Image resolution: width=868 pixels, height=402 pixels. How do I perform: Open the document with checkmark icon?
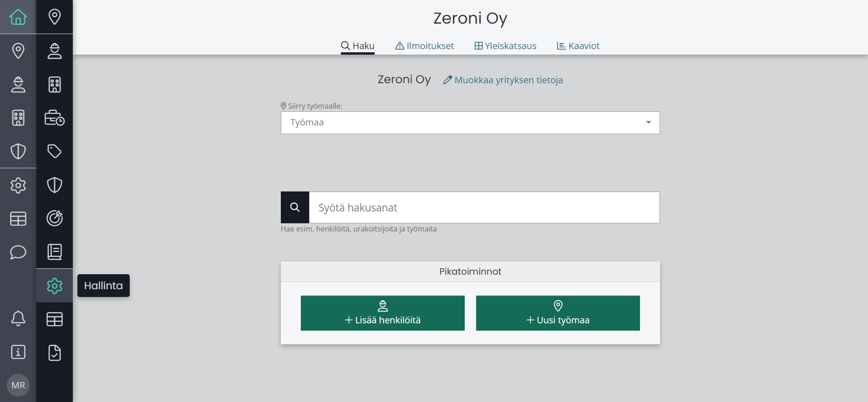click(x=55, y=353)
